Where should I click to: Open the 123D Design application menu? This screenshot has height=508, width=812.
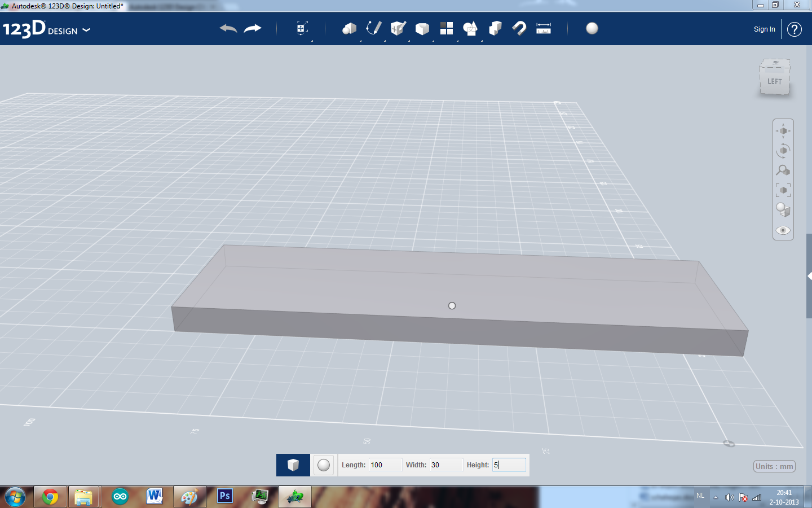46,29
